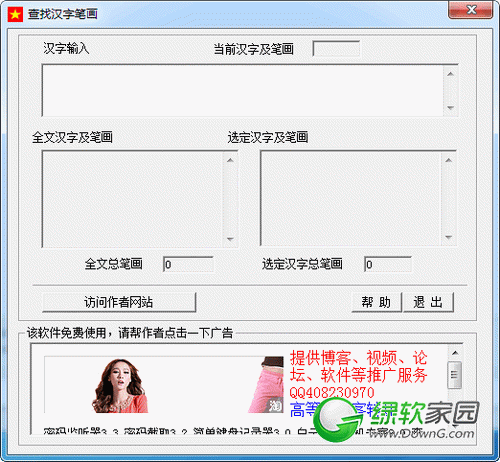Click the advertisement panel scrollbar thumb

[455, 375]
